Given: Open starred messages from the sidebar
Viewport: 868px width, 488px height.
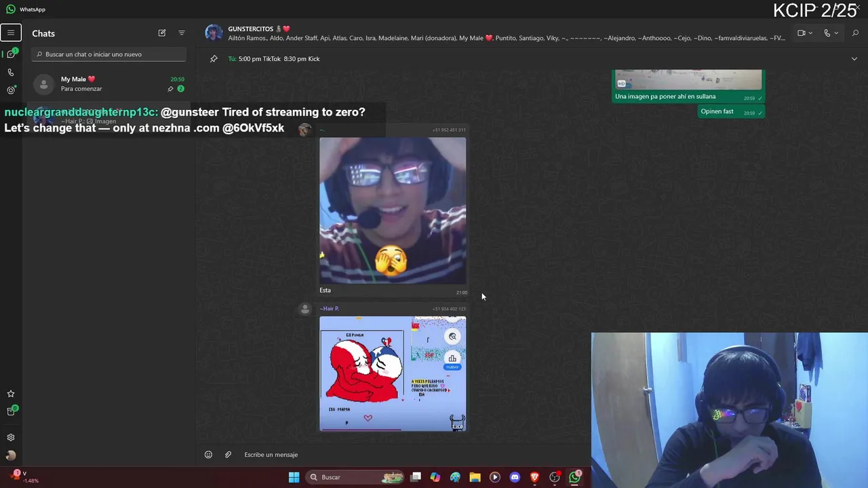Looking at the screenshot, I should (x=11, y=394).
